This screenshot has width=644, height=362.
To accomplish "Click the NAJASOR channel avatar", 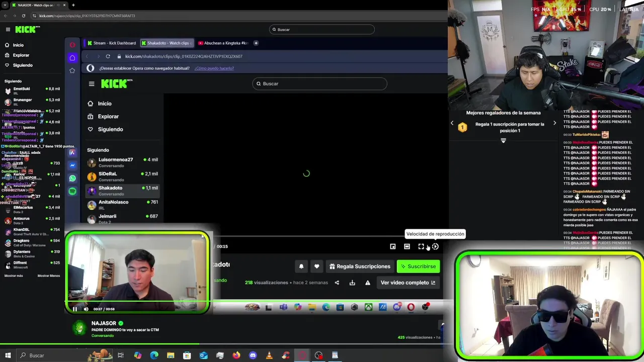I will (79, 328).
